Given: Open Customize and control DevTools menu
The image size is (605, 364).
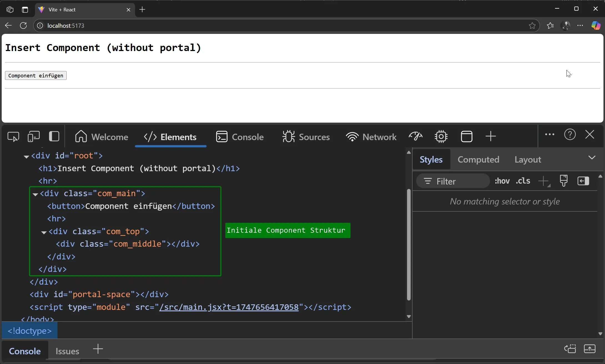Looking at the screenshot, I should pos(549,135).
